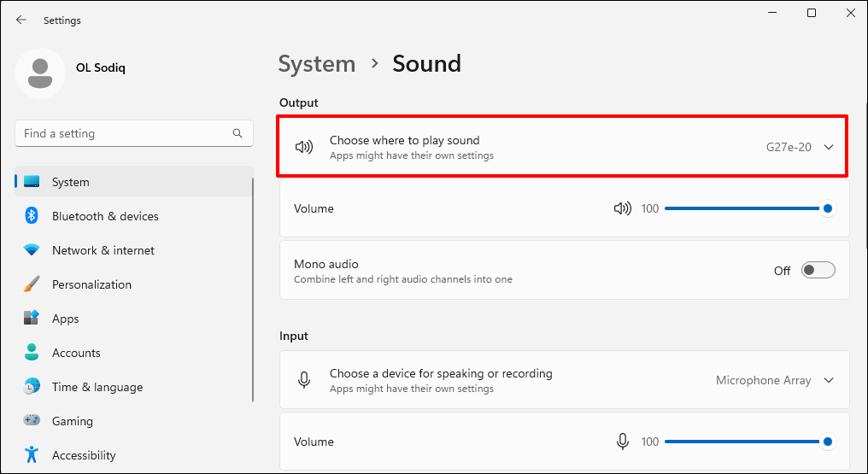The height and width of the screenshot is (474, 868).
Task: Click the Network Wi-Fi icon in sidebar
Action: click(32, 250)
